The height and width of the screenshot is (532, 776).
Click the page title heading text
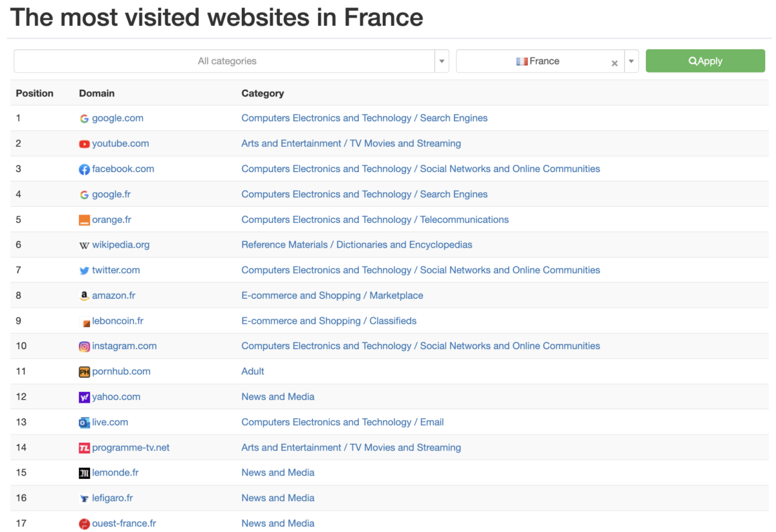coord(217,17)
